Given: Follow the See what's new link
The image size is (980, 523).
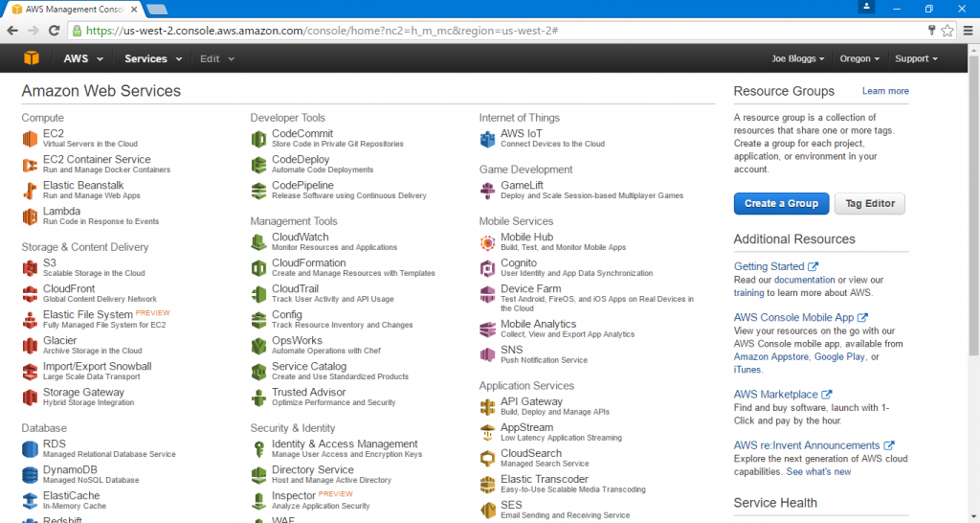Looking at the screenshot, I should (819, 471).
